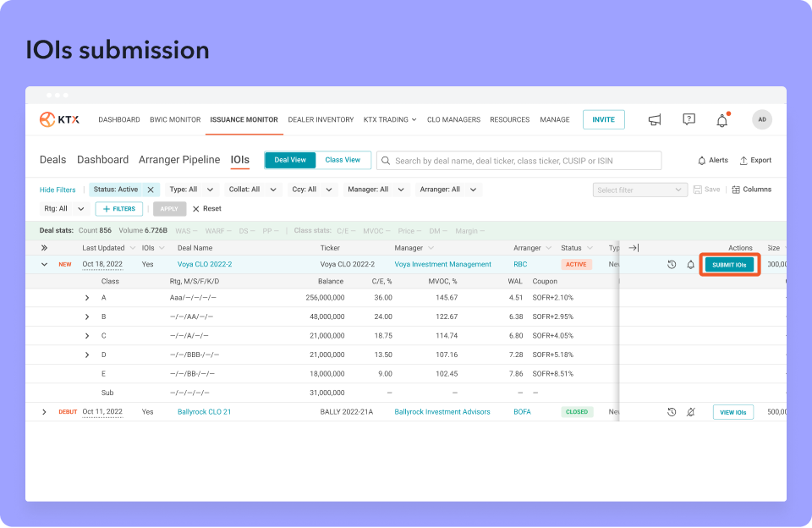The image size is (812, 528).
Task: Open the notifications bell in header
Action: coord(721,120)
